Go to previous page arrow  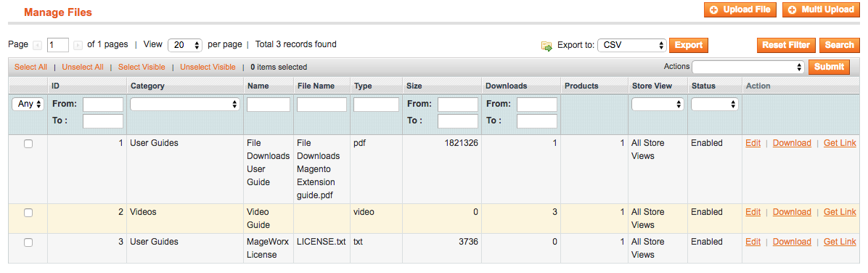(x=38, y=46)
